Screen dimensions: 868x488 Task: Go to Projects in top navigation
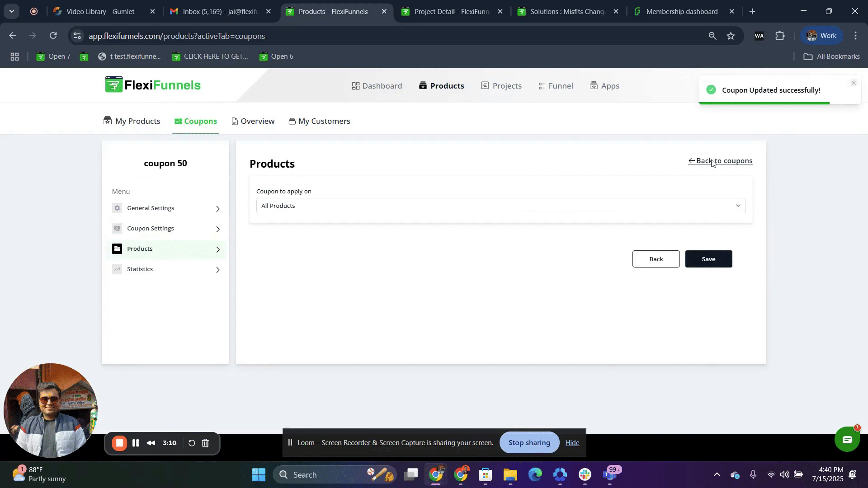click(501, 86)
